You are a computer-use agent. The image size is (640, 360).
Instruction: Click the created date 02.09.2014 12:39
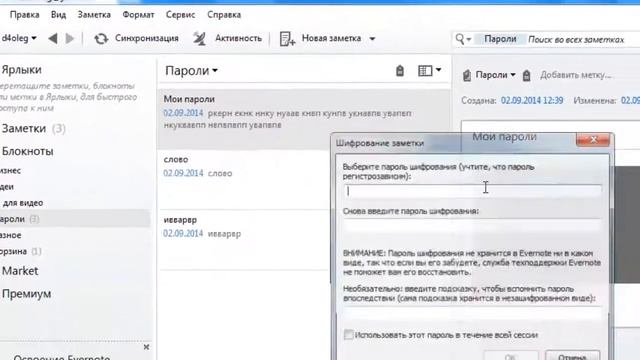tap(532, 100)
